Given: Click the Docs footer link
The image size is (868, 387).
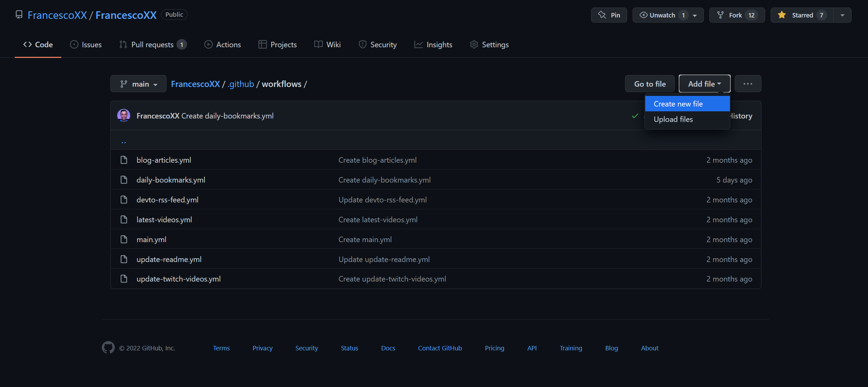Looking at the screenshot, I should pyautogui.click(x=388, y=348).
